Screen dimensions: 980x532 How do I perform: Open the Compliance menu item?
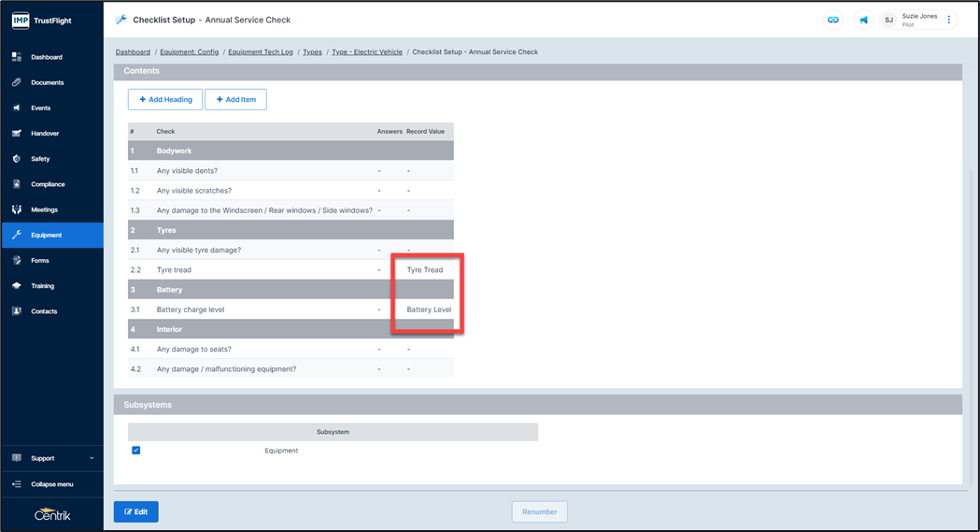52,184
